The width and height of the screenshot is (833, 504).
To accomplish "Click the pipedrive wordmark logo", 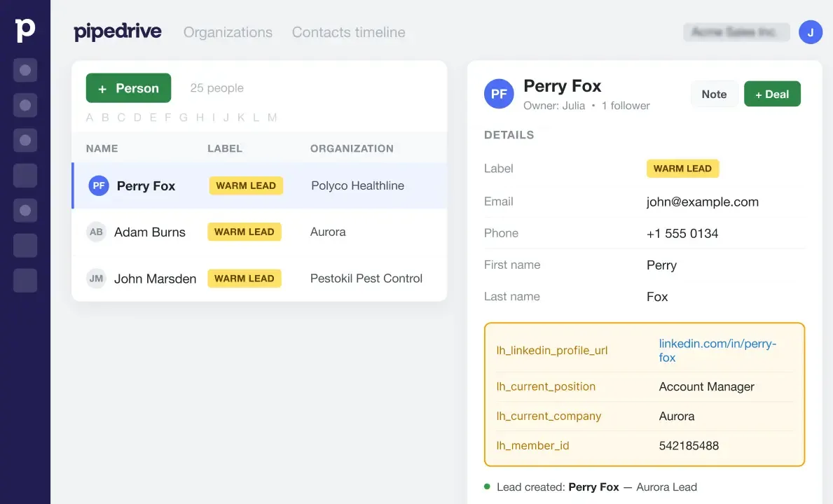I will (118, 31).
